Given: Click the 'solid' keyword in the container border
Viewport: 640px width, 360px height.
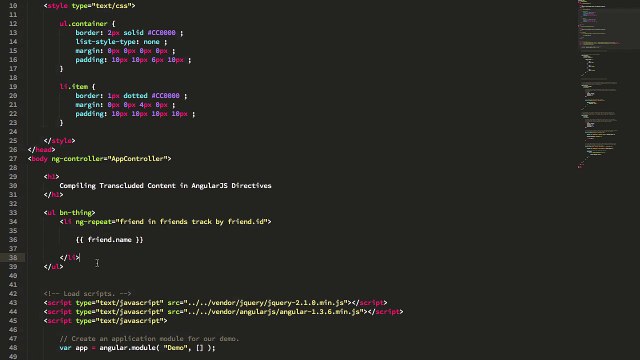Looking at the screenshot, I should 133,33.
